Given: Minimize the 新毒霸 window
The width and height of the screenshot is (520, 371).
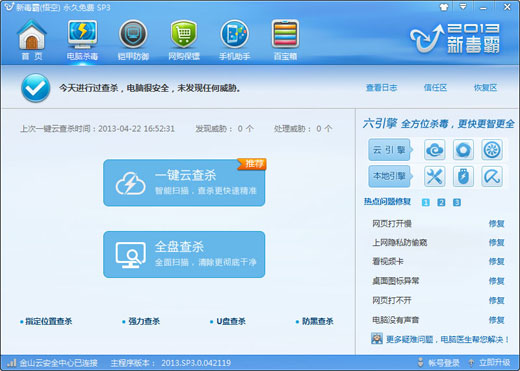Looking at the screenshot, I should pos(483,7).
